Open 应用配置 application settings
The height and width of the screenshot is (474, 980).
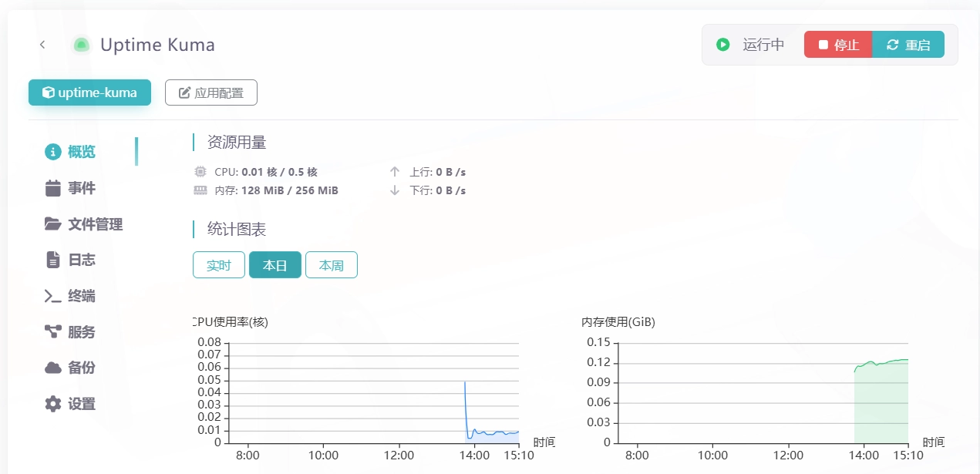211,92
